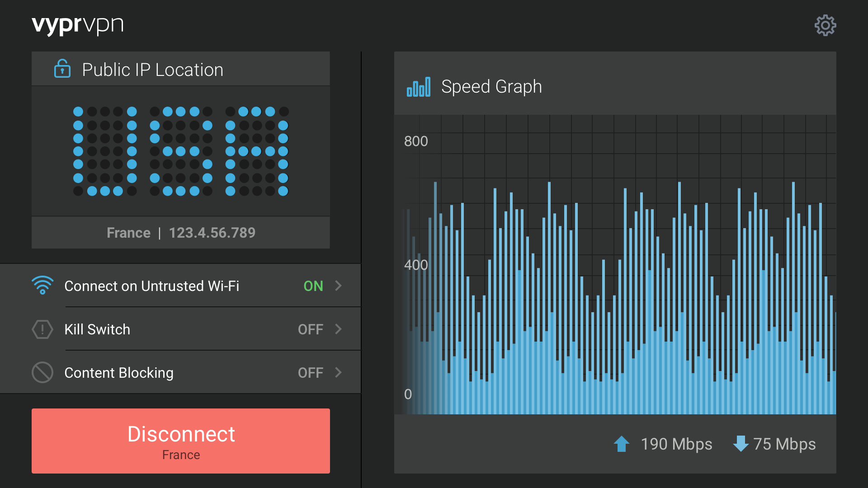Click the Content Blocking prohibited icon
The height and width of the screenshot is (488, 868).
pyautogui.click(x=42, y=372)
